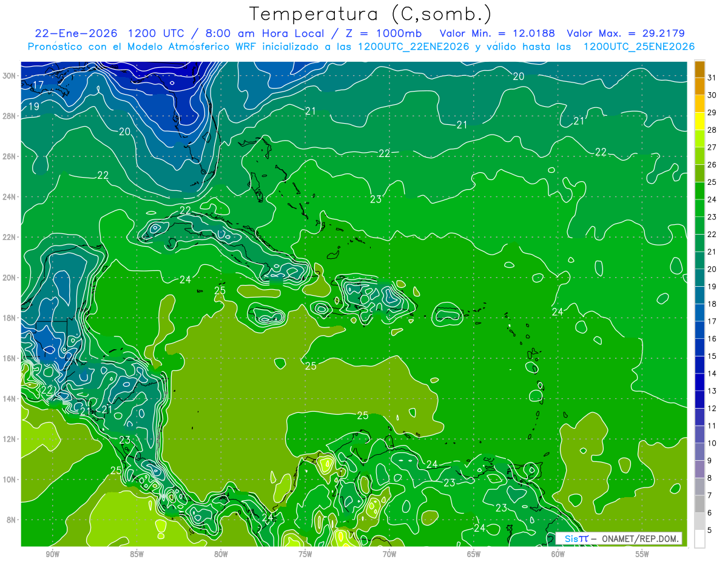Click the 20N latitude axis label

10,278
